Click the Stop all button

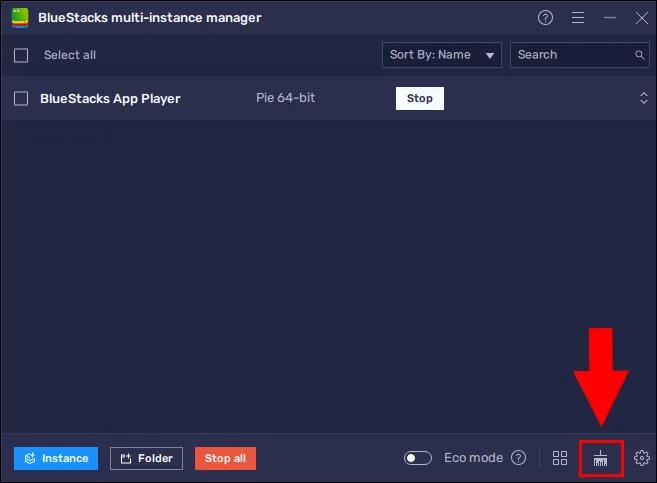225,458
